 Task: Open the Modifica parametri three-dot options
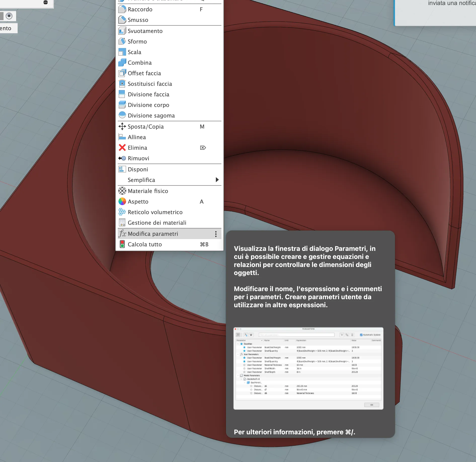[216, 234]
